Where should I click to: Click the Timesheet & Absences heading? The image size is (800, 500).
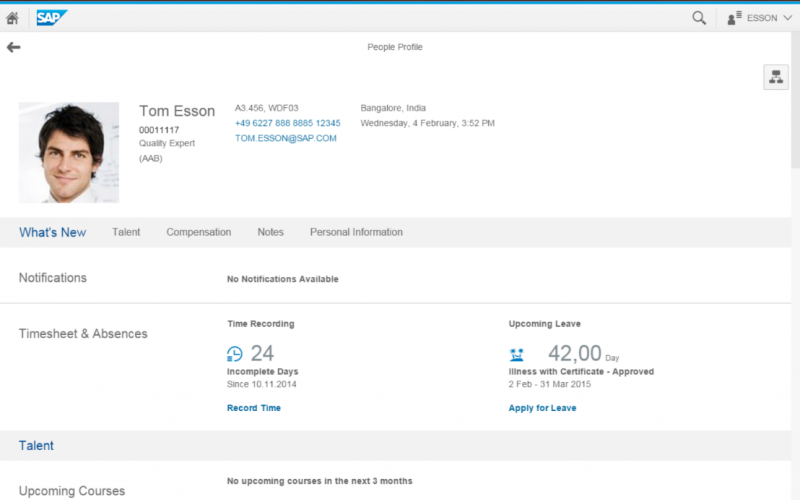tap(83, 334)
